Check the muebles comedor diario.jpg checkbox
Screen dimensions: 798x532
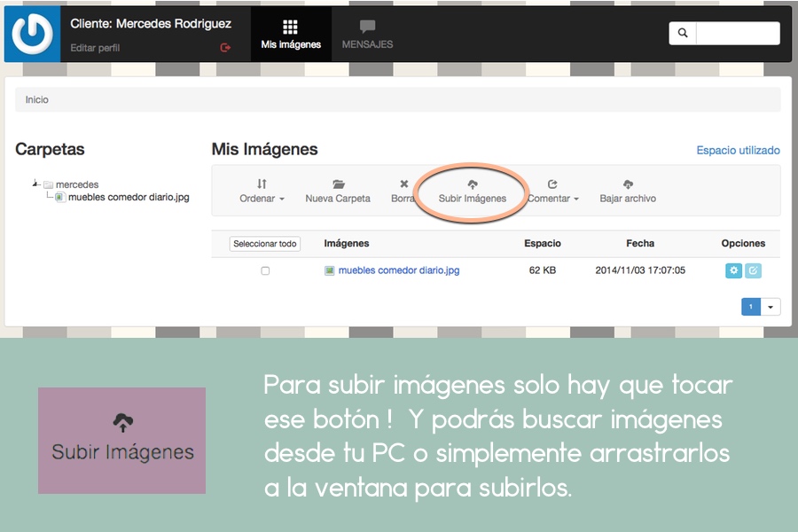tap(265, 270)
